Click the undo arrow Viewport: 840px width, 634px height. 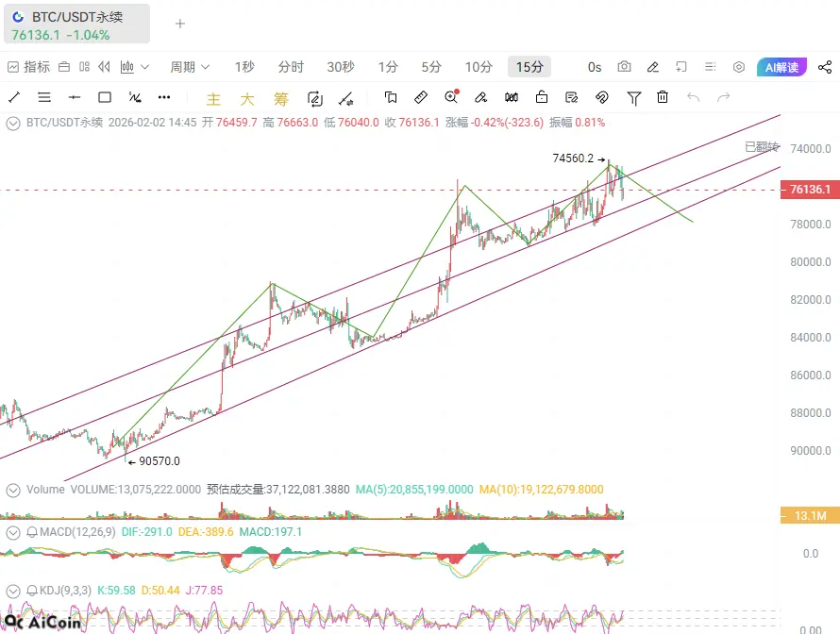tap(693, 97)
